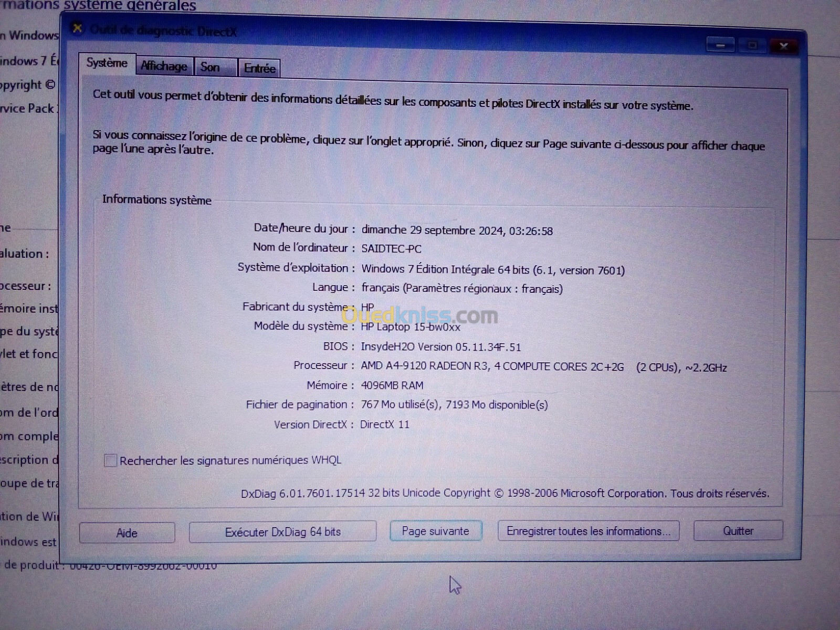Image resolution: width=840 pixels, height=630 pixels.
Task: Click the HP Laptop 15-bw0xx model text
Action: click(411, 327)
